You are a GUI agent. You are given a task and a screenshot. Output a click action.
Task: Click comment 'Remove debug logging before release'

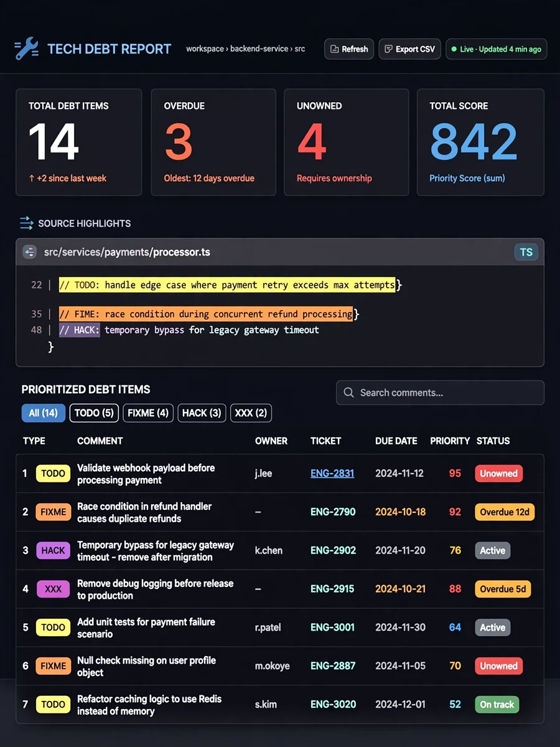(155, 590)
